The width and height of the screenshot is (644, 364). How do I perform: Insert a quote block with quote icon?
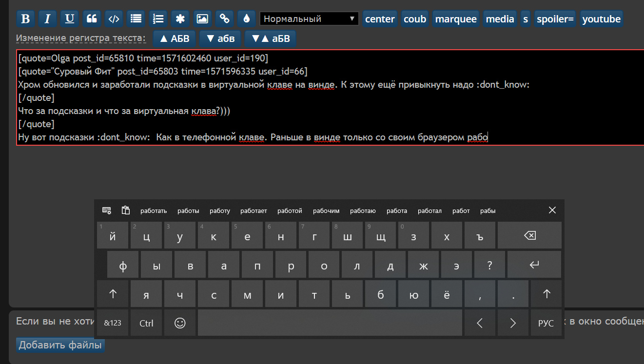[92, 19]
